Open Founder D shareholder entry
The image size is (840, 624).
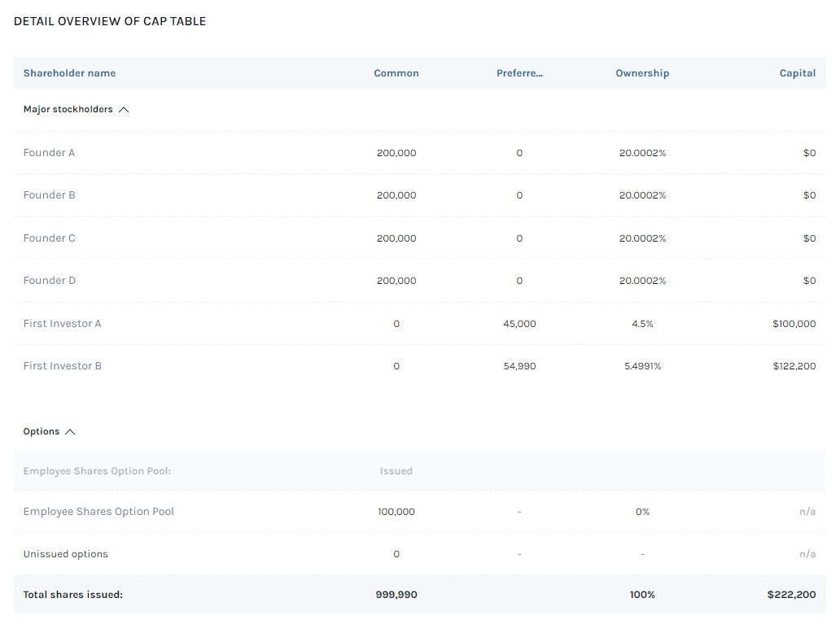click(x=49, y=281)
